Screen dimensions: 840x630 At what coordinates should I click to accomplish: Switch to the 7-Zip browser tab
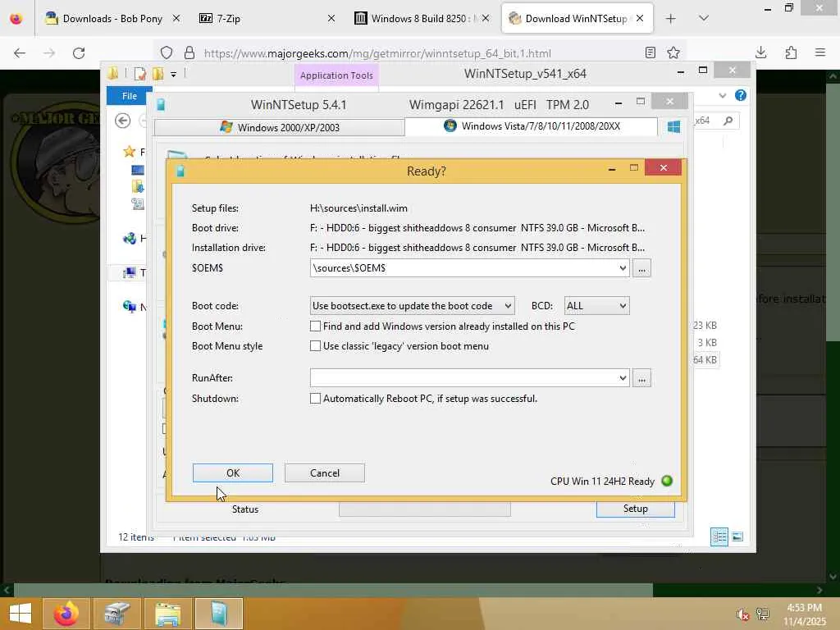click(x=267, y=19)
